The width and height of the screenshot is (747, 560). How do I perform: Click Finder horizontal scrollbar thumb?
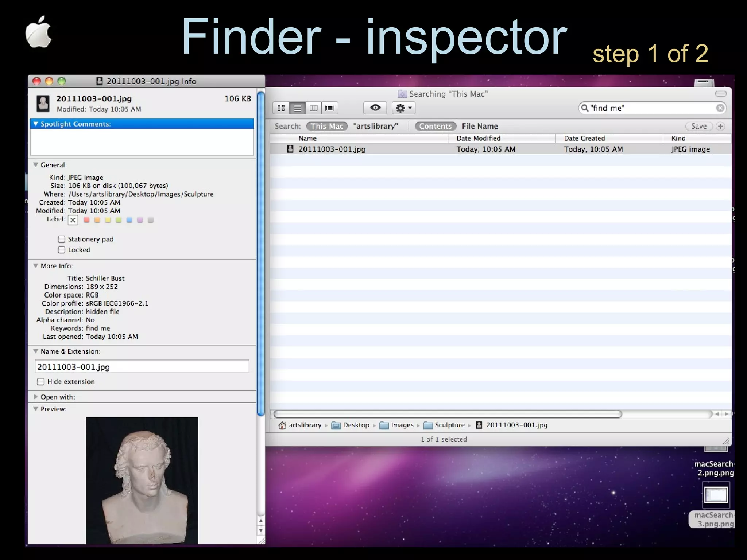coord(448,414)
